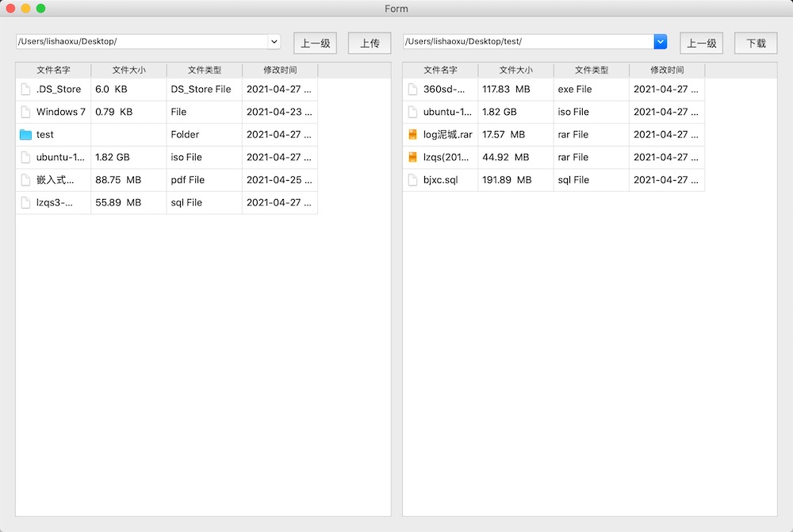
Task: Click the lzqs(201... rar archive icon
Action: pos(412,157)
